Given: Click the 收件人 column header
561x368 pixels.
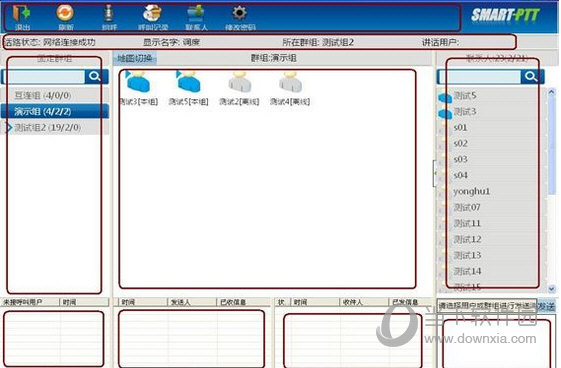Looking at the screenshot, I should (364, 302).
